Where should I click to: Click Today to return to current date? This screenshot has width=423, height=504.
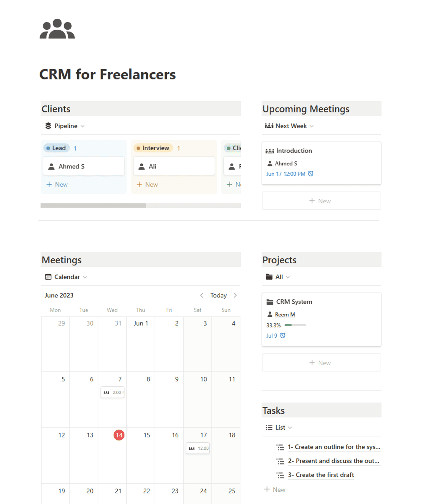219,295
